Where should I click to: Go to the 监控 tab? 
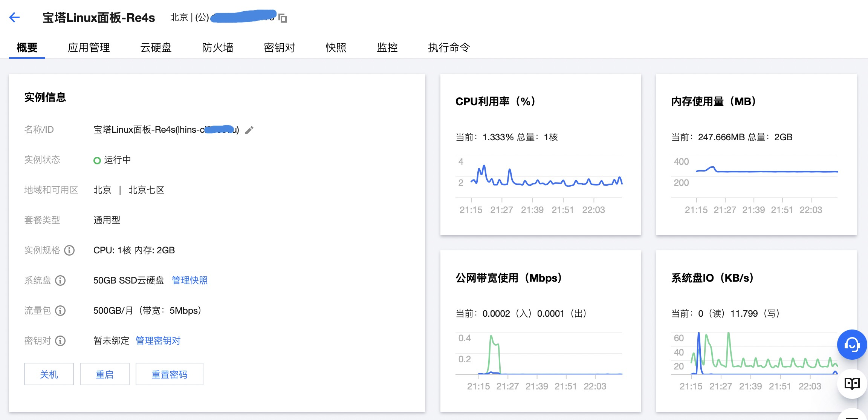[x=387, y=48]
